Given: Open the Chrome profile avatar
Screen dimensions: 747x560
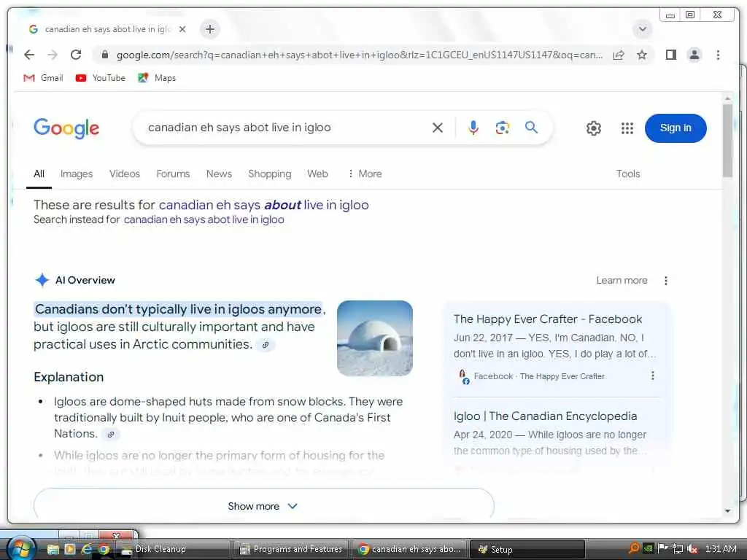Looking at the screenshot, I should click(694, 55).
